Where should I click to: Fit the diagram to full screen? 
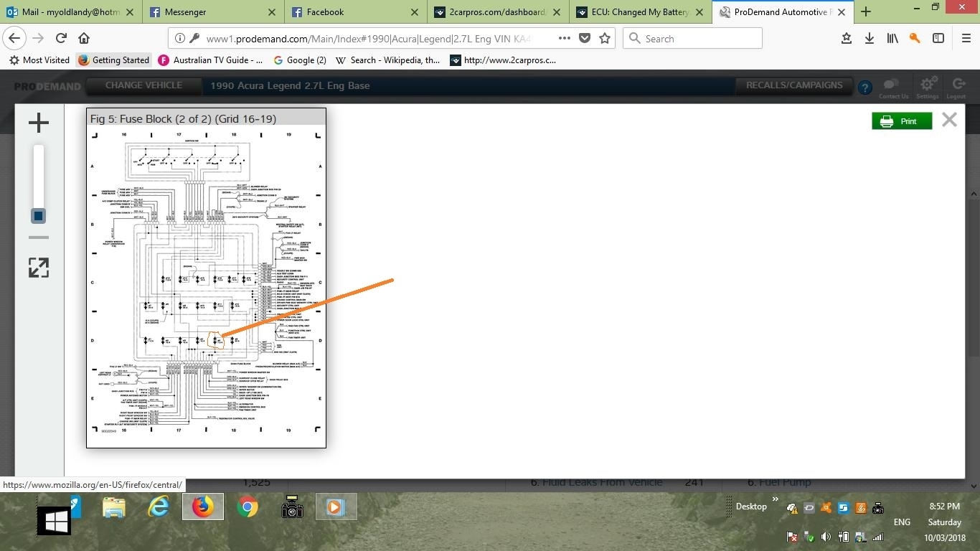[39, 268]
